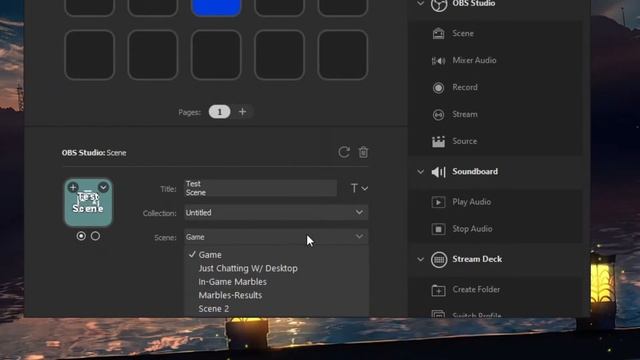Click the Test Scene key preview thumbnail
640x360 pixels.
[88, 202]
